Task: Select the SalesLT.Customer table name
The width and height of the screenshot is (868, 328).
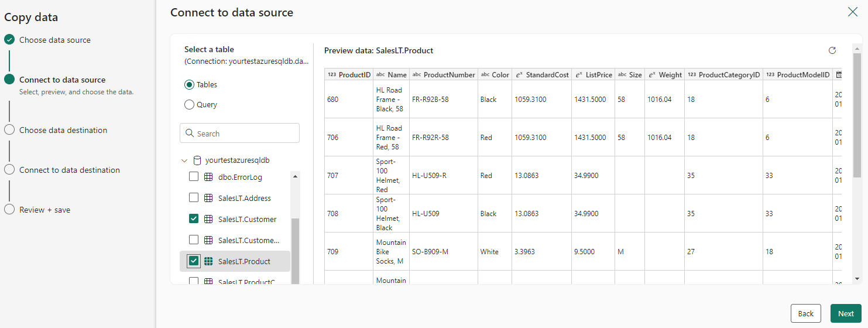Action: click(248, 219)
